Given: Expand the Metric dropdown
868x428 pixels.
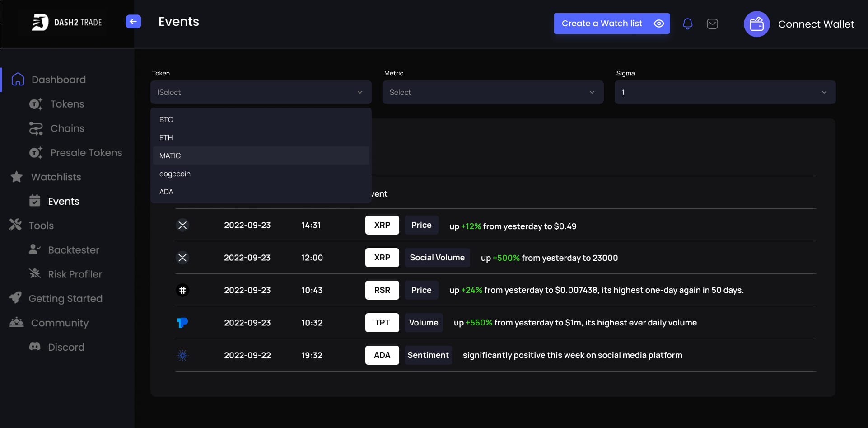Looking at the screenshot, I should (493, 92).
